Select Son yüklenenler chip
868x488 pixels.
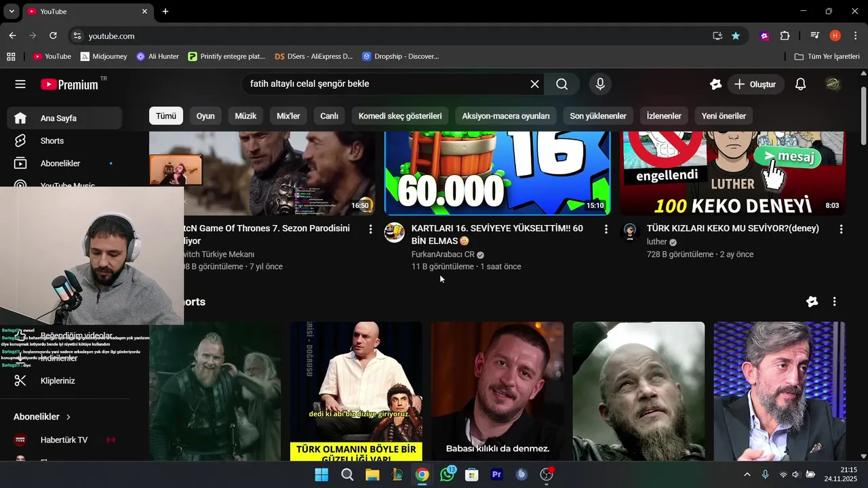(x=598, y=116)
